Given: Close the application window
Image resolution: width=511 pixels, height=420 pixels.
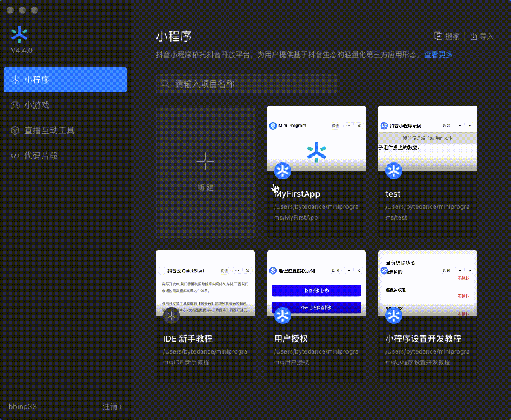Looking at the screenshot, I should tap(10, 10).
